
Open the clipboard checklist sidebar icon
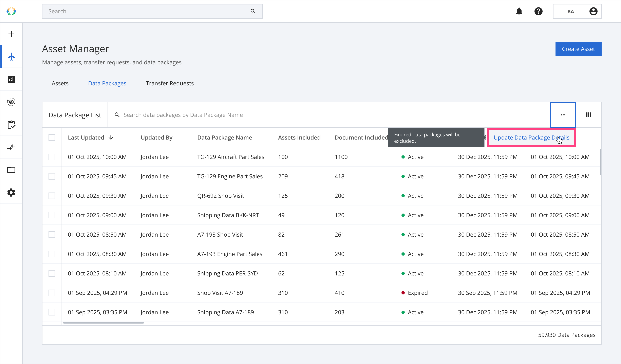coord(11,125)
